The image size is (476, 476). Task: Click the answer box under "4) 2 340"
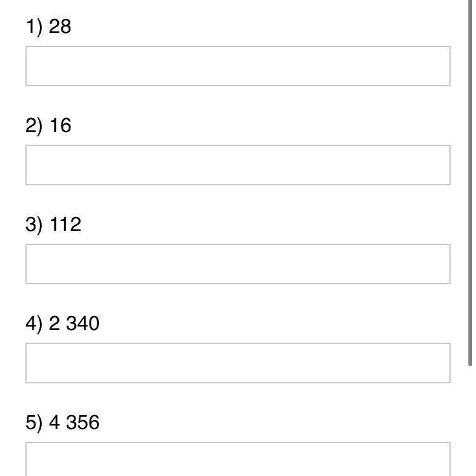(x=238, y=363)
